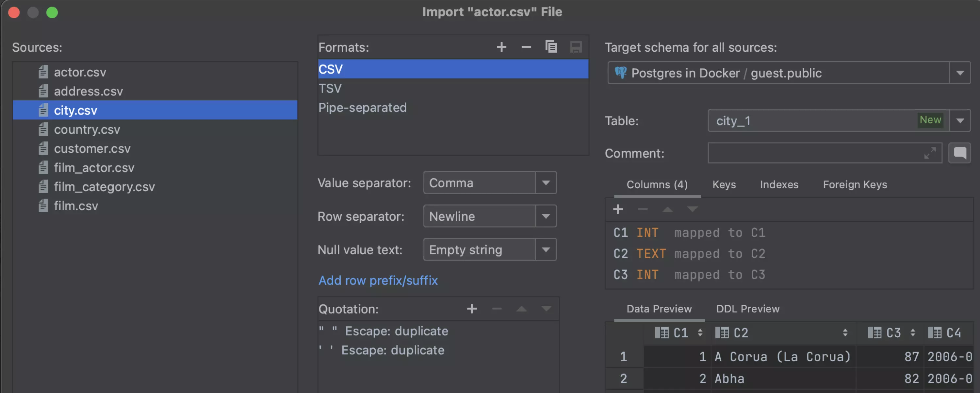980x393 pixels.
Task: Expand the Value separator dropdown
Action: [546, 183]
